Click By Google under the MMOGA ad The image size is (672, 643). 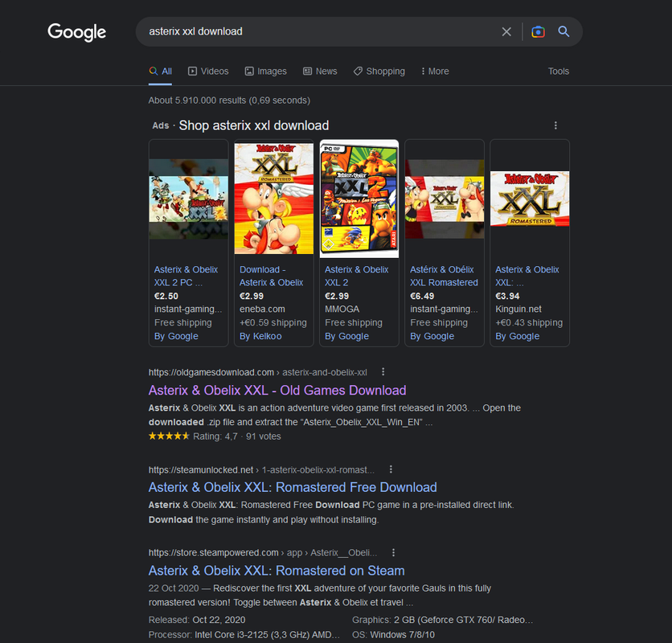tap(346, 336)
